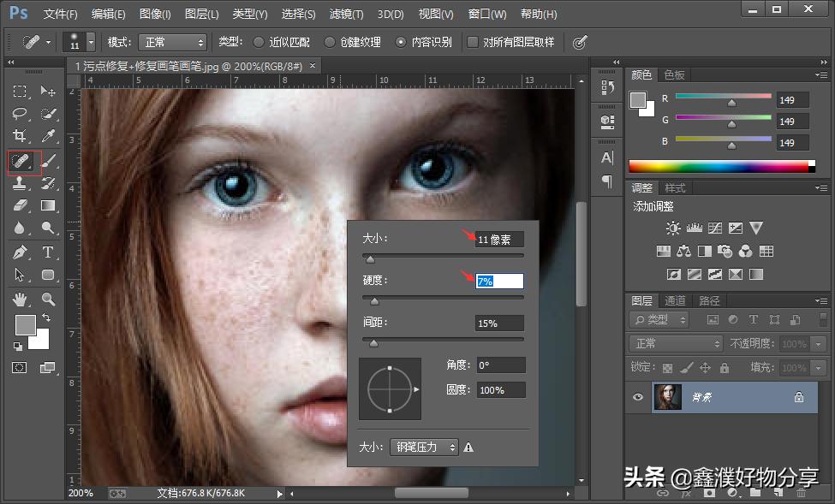Switch to the 通道 tab
Viewport: 835px width, 504px height.
(x=676, y=300)
